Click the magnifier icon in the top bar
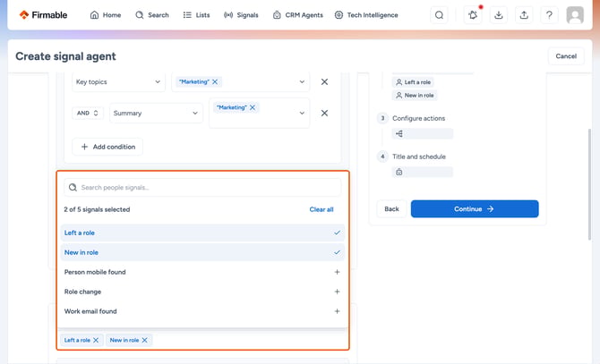The height and width of the screenshot is (364, 600). (440, 15)
